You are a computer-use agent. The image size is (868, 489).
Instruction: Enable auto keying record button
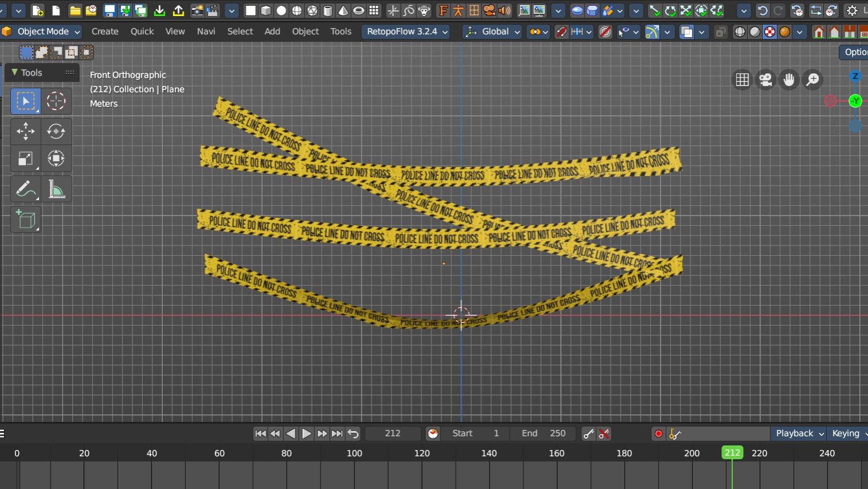[x=658, y=434]
